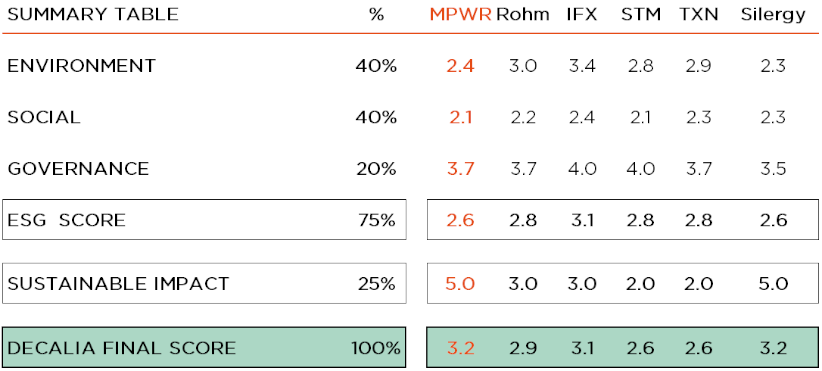Select the TXN column header
The height and width of the screenshot is (371, 822).
[698, 15]
